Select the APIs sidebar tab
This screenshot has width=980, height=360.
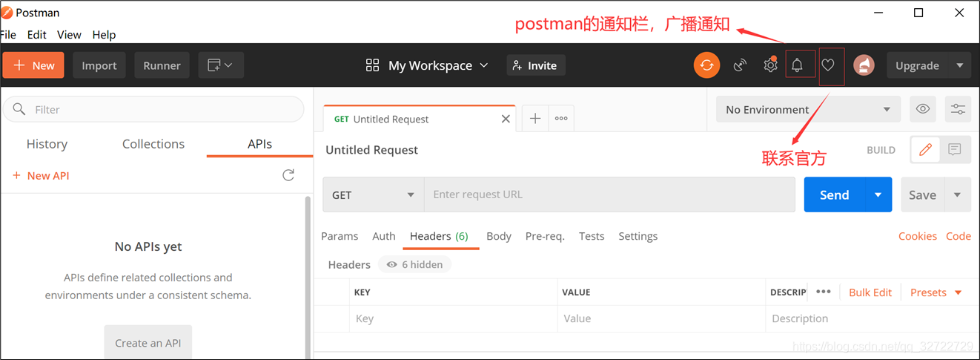point(259,144)
